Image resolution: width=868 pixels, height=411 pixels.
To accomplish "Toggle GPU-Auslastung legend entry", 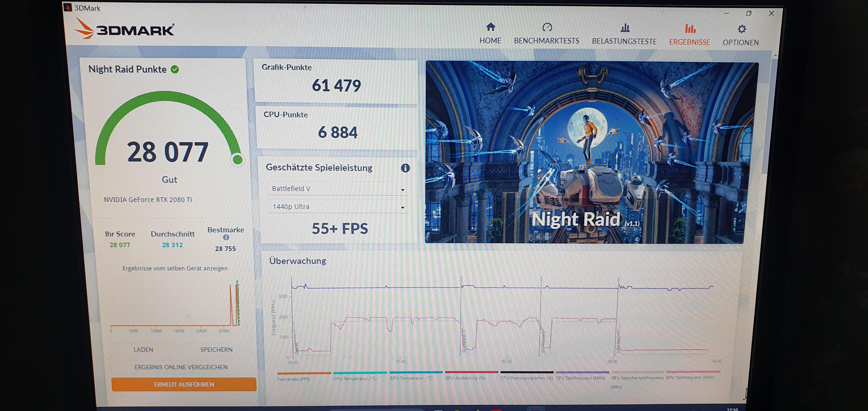I will pyautogui.click(x=465, y=378).
